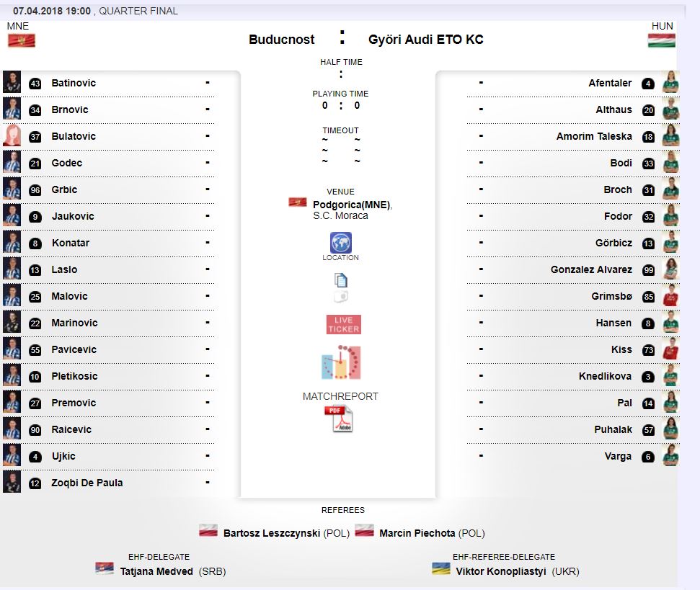Viewport: 700px width, 590px height.
Task: Open Görbicz's player photo thumbnail
Action: [670, 243]
